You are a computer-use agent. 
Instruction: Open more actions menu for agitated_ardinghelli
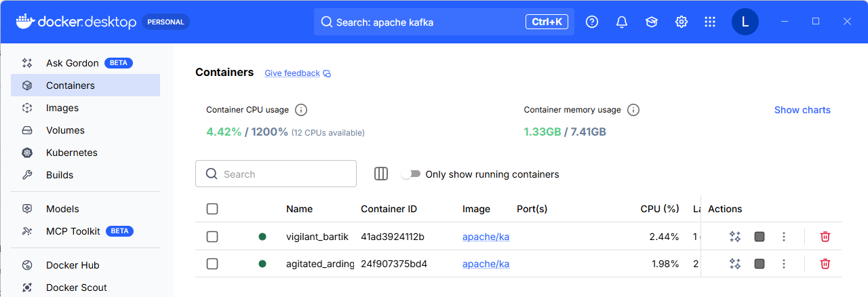[784, 264]
